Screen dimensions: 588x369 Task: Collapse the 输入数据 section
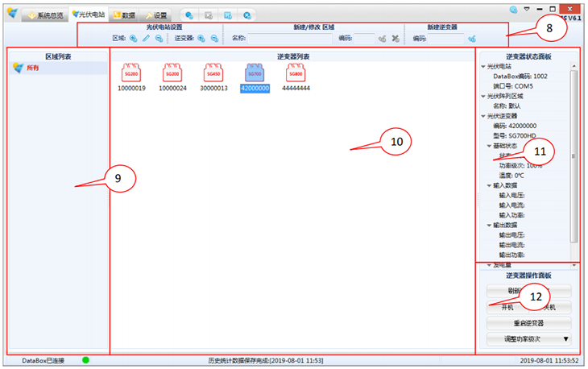click(x=489, y=185)
